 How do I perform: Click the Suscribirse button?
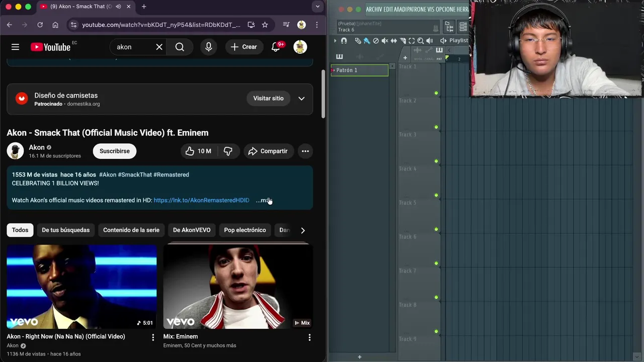(x=114, y=151)
